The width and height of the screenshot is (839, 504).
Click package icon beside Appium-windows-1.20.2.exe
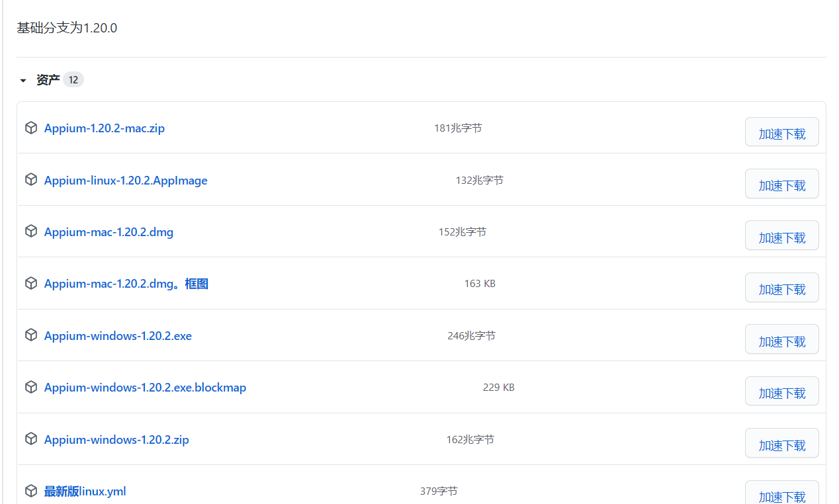[30, 335]
